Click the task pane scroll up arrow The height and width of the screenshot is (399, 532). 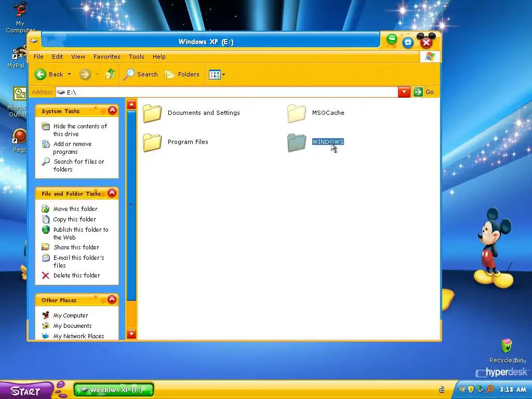click(x=131, y=104)
